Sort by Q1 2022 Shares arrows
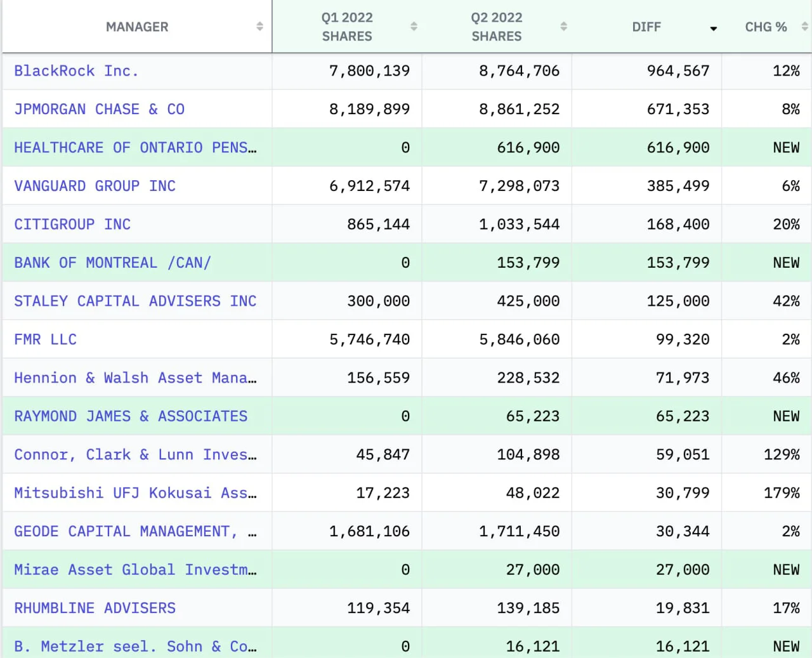Image resolution: width=812 pixels, height=658 pixels. point(414,27)
